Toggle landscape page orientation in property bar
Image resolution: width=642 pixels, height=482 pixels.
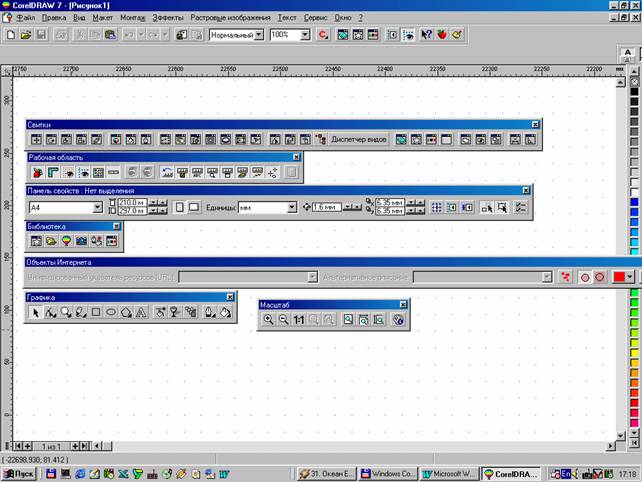coord(194,207)
